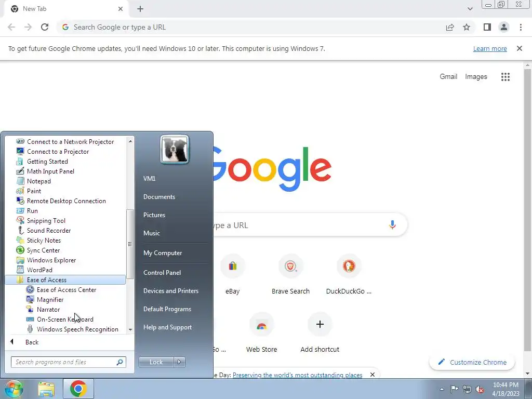Screen dimensions: 532x399
Task: Start voice search with microphone
Action: (x=392, y=225)
